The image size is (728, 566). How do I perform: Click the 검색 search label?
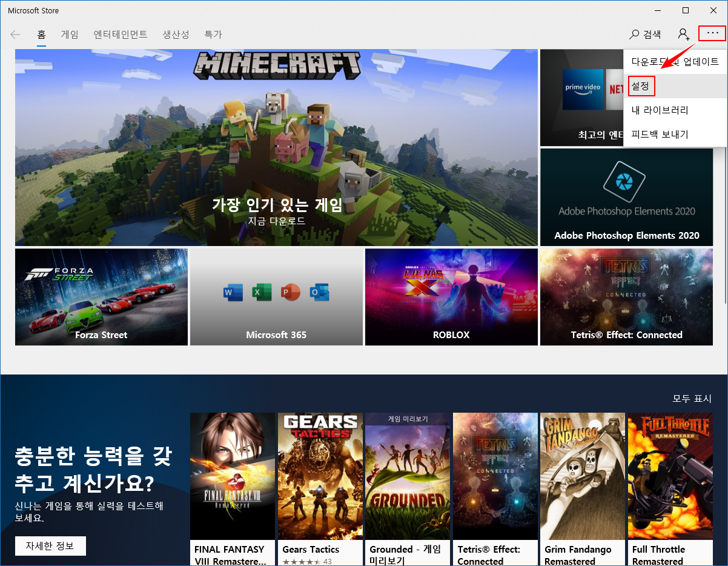[652, 35]
